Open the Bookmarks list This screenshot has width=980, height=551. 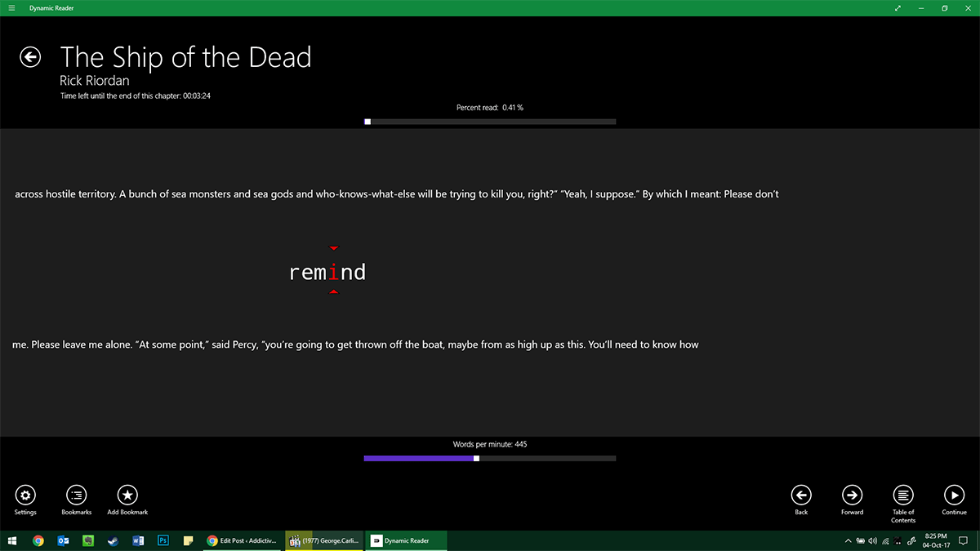pyautogui.click(x=76, y=495)
